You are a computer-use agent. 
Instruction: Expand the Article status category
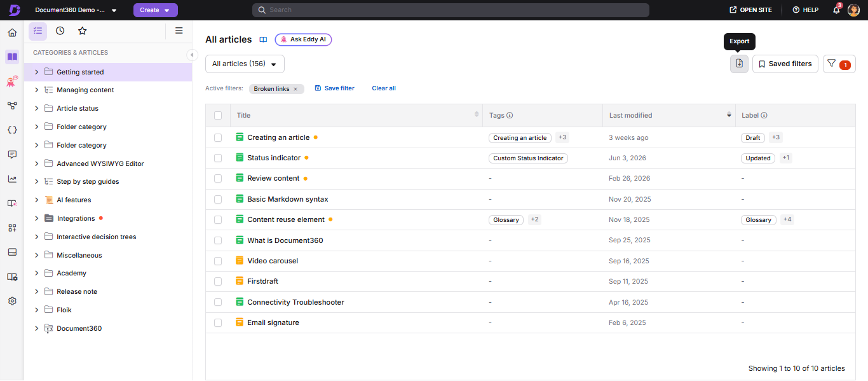[x=37, y=108]
